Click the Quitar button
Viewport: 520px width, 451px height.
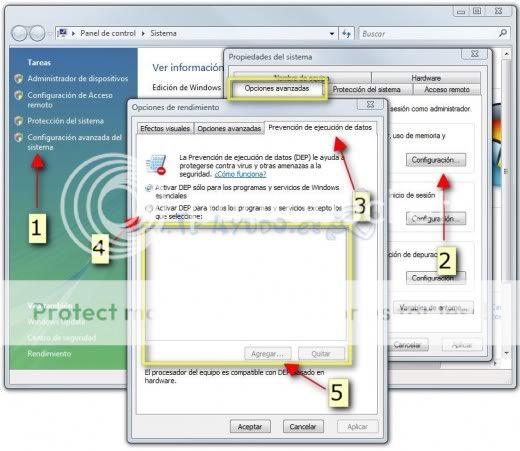point(321,354)
